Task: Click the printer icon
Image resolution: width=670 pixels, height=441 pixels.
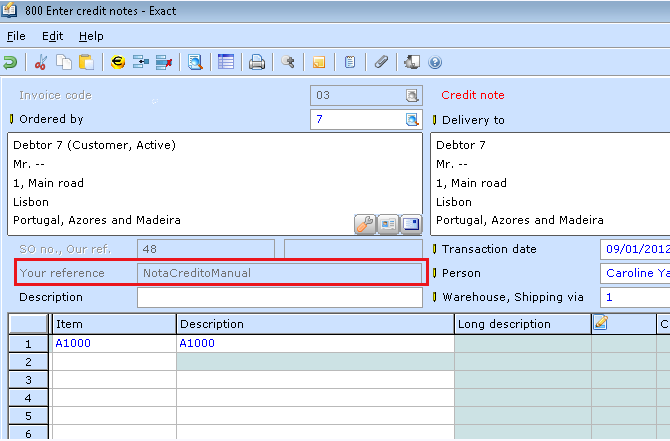Action: (x=257, y=62)
